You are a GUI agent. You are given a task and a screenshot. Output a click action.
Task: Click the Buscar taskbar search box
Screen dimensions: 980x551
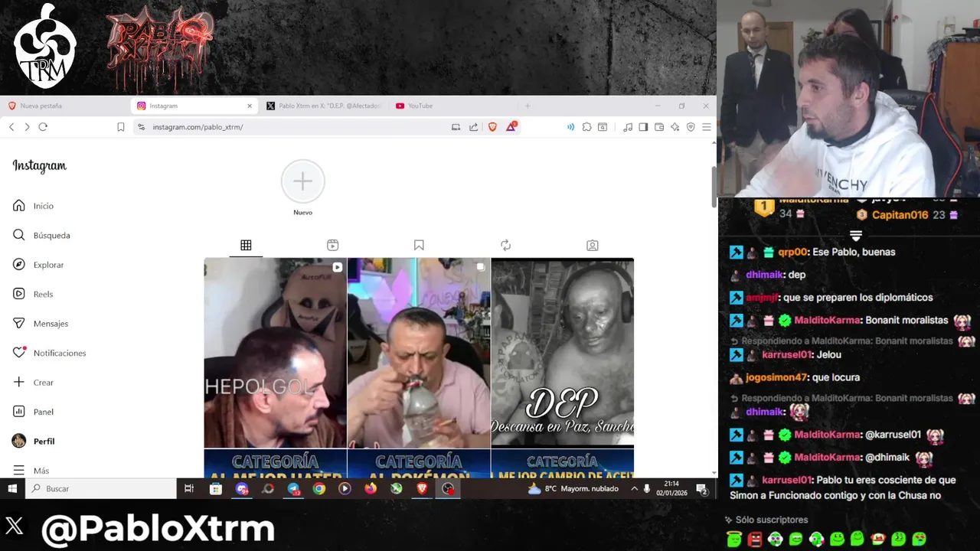click(x=101, y=488)
